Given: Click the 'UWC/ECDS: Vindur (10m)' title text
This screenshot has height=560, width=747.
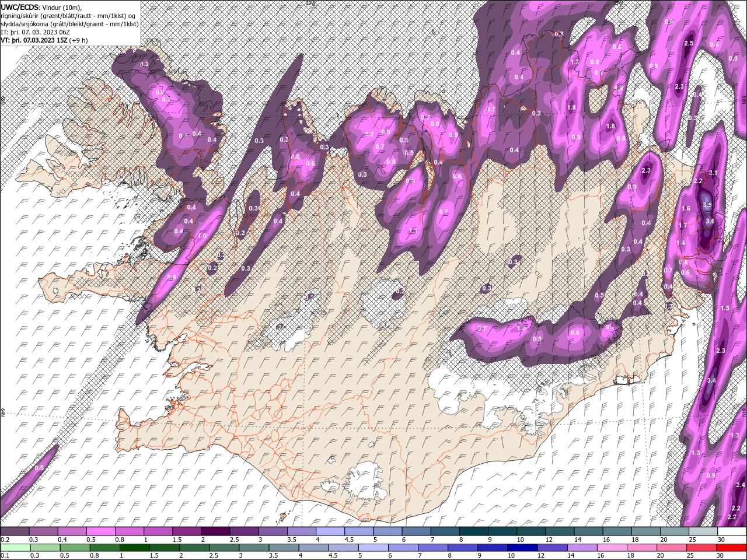Looking at the screenshot, I should tap(42, 6).
